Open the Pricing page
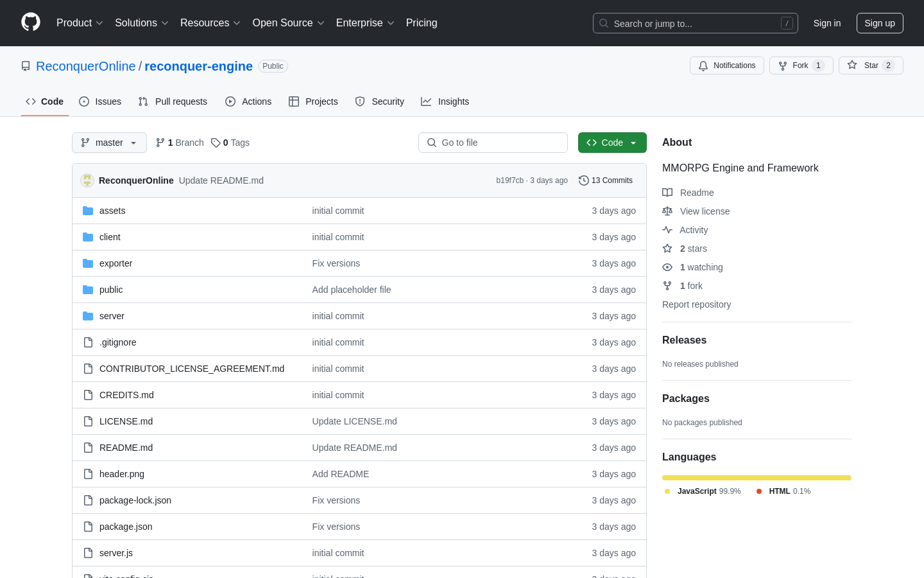Viewport: 924px width, 578px height. tap(422, 23)
